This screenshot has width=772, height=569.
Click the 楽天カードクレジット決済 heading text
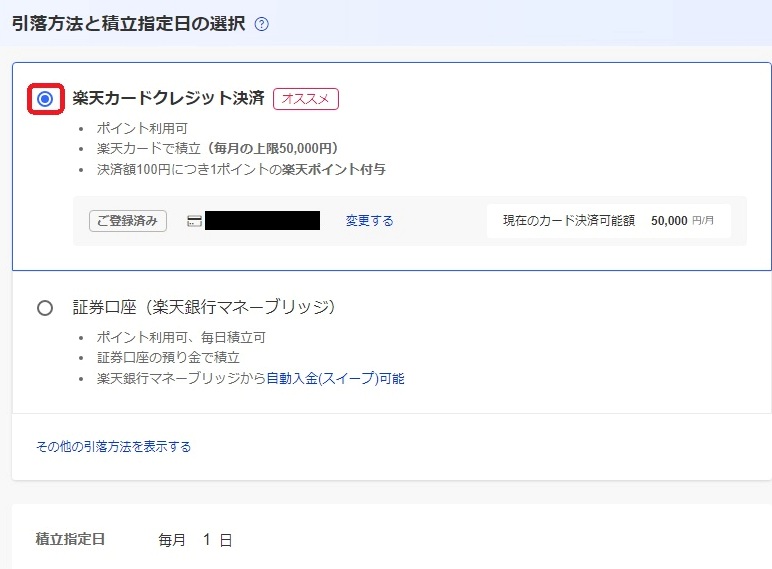click(x=169, y=98)
